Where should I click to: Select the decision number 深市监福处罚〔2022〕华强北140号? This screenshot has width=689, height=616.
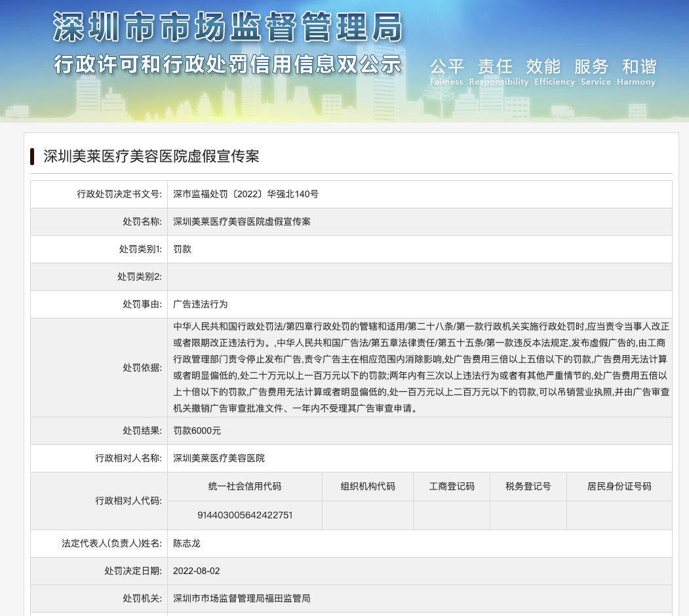pyautogui.click(x=246, y=194)
